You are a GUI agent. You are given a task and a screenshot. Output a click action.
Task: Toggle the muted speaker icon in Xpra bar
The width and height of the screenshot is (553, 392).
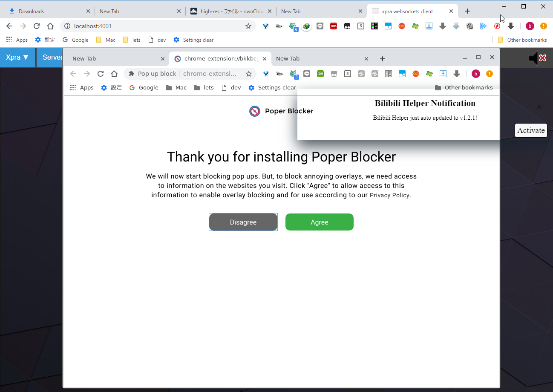coord(537,58)
